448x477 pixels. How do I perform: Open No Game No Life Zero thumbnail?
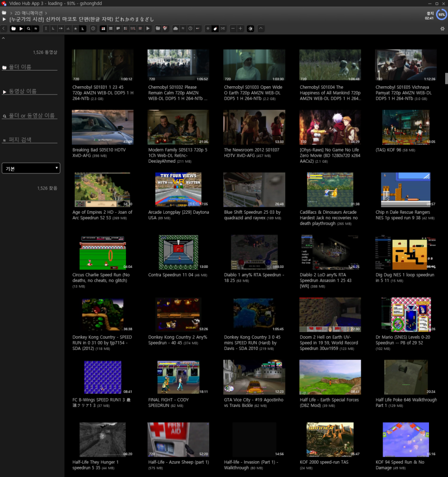330,127
